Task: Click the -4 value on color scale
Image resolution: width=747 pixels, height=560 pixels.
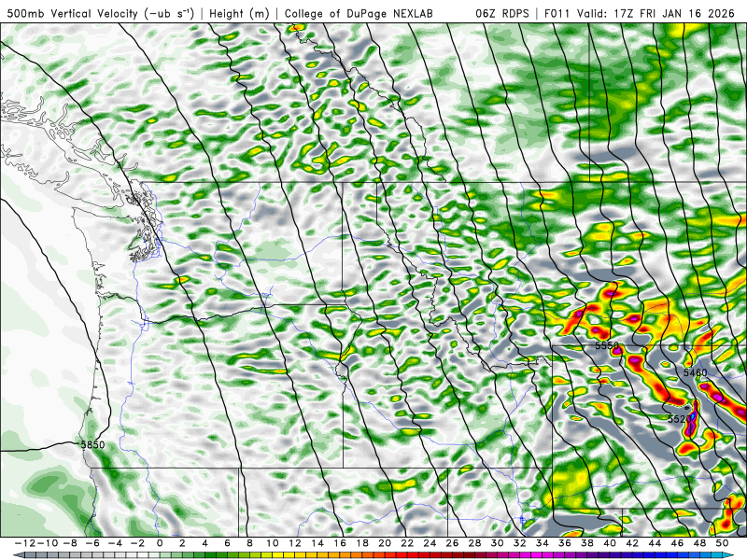Action: pos(114,543)
